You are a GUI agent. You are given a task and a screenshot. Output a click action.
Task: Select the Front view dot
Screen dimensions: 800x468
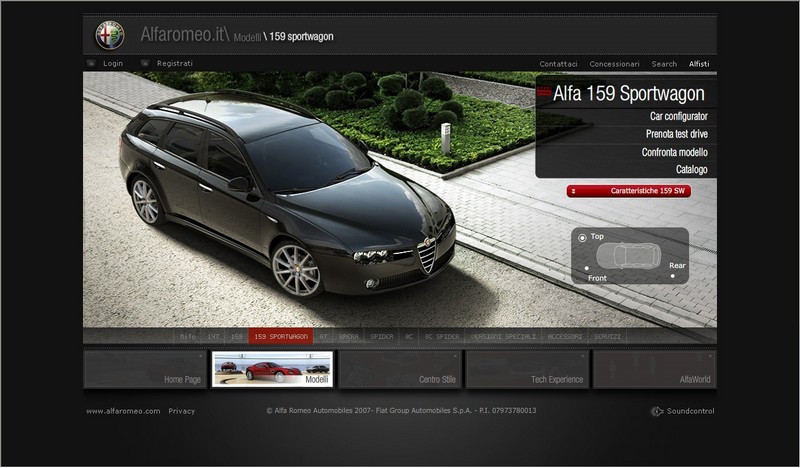(x=587, y=268)
